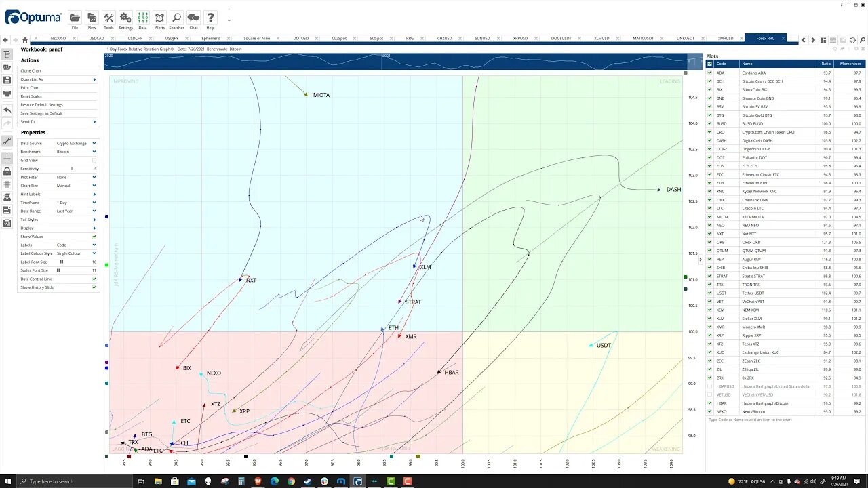Switch to the XMRUSD tab
The image size is (868, 488).
point(726,39)
